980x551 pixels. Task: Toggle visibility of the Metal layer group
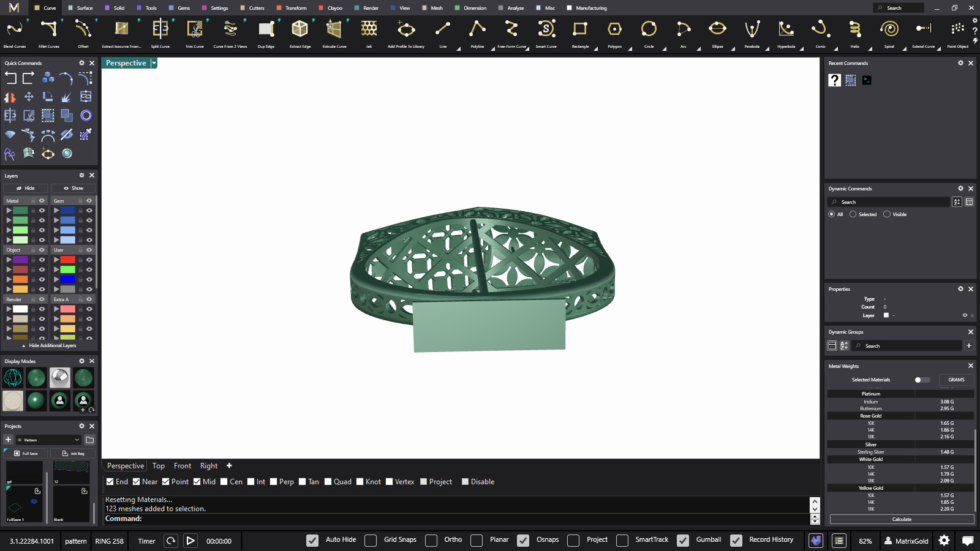(x=42, y=201)
